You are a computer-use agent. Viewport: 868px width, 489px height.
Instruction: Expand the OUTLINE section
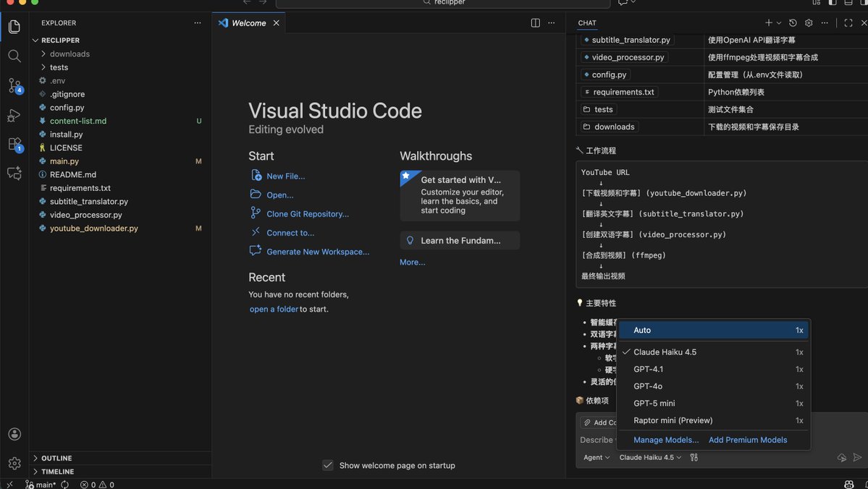(56, 458)
